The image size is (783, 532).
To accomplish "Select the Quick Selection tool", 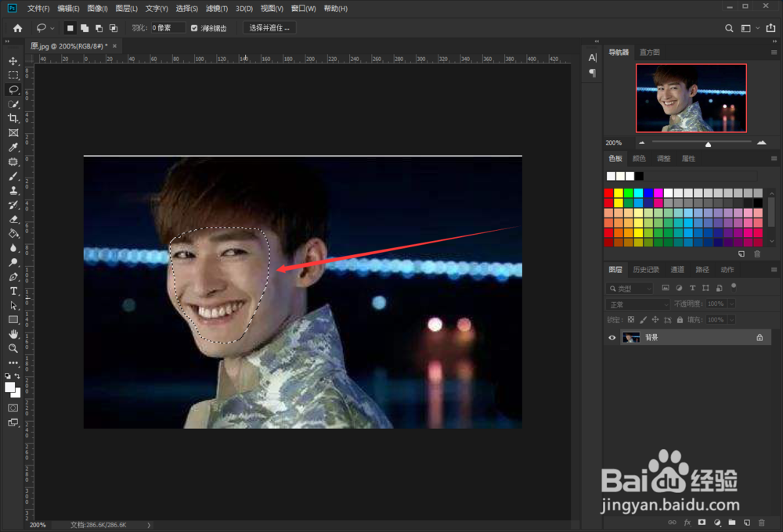I will [13, 104].
